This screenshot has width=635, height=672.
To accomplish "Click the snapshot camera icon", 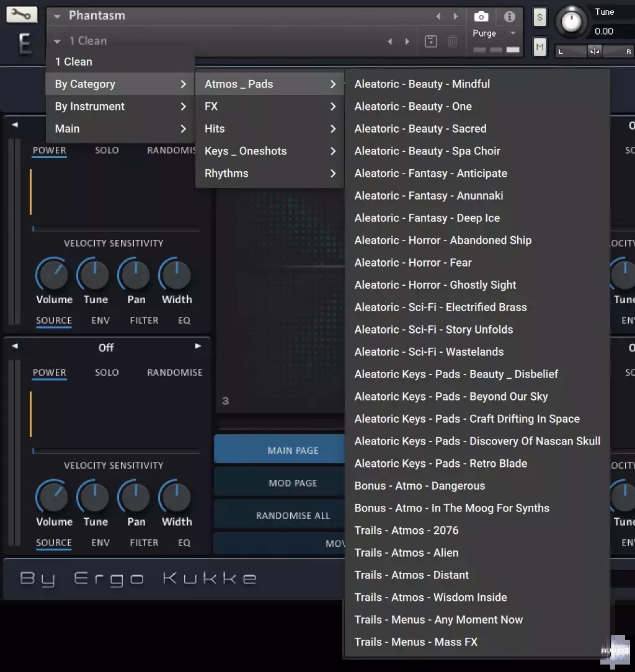I will (x=481, y=17).
